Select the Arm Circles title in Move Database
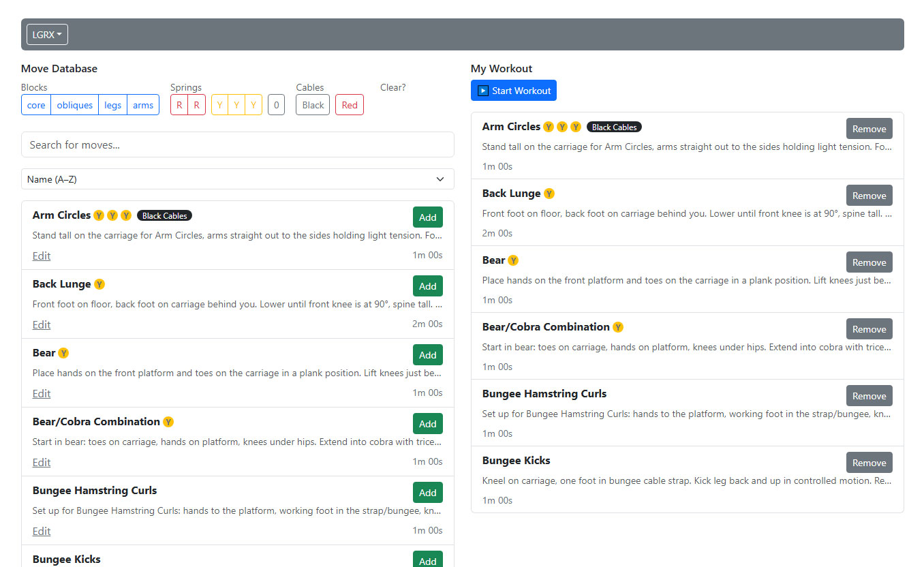 61,215
